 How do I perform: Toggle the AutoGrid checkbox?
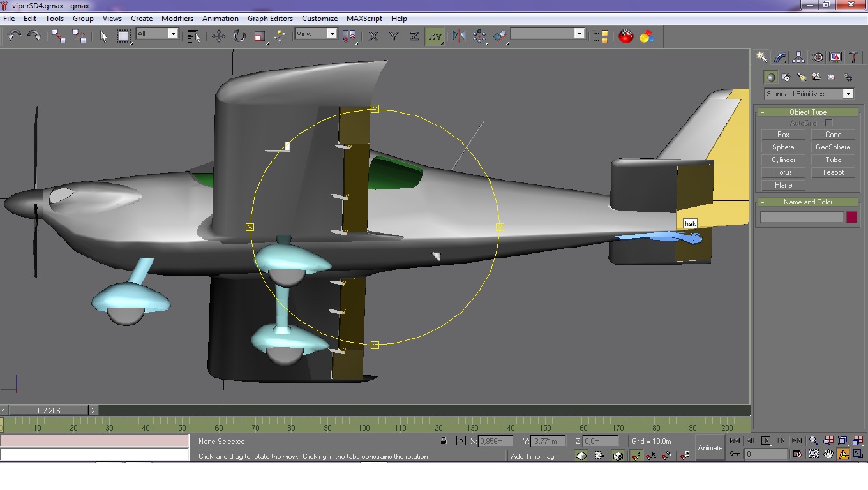[828, 122]
